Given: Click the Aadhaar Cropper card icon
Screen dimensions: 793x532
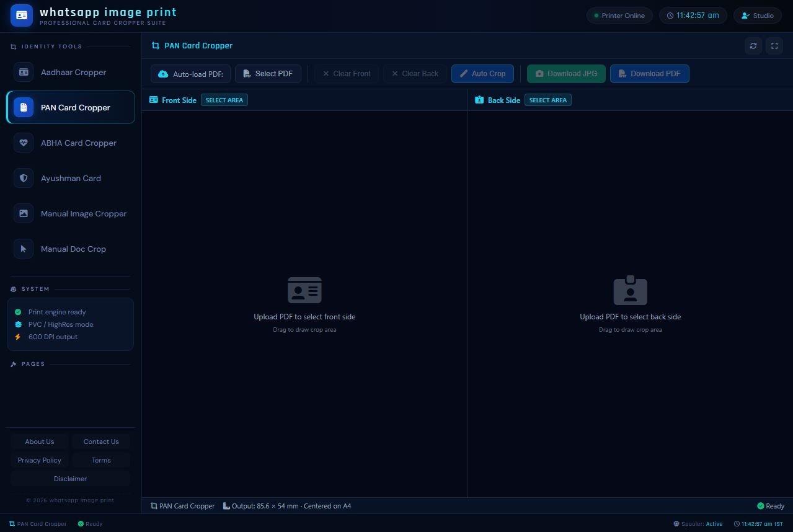Looking at the screenshot, I should (24, 72).
